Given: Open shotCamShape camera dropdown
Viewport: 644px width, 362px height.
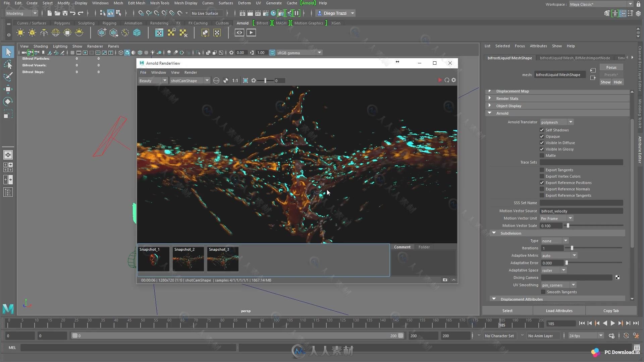Looking at the screenshot, I should tap(190, 80).
